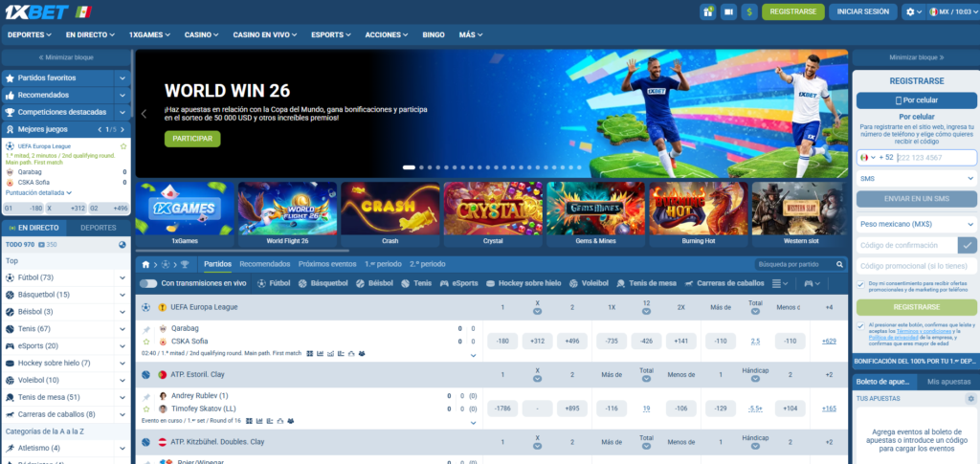Select Carreras de caballos in sports bar

point(724,283)
